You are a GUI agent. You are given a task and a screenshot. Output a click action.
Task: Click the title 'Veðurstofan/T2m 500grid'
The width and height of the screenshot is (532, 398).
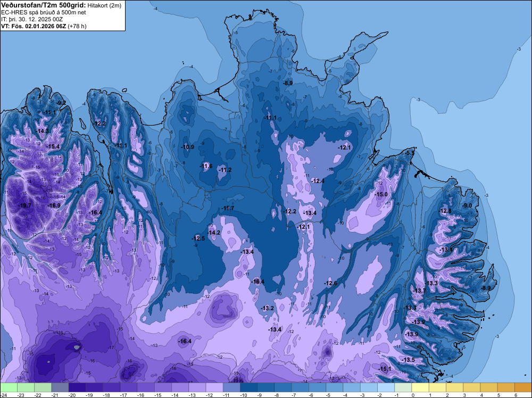43,5
